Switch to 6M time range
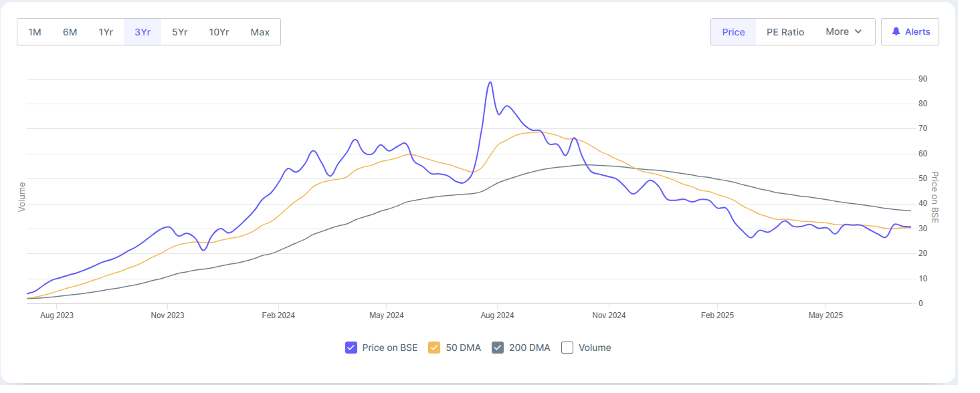This screenshot has width=980, height=393. click(x=70, y=32)
